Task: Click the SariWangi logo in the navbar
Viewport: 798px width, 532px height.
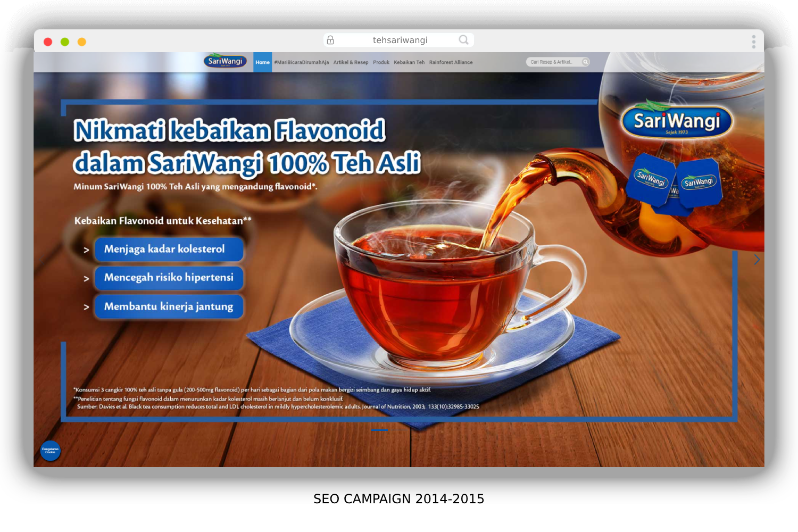Action: tap(225, 61)
